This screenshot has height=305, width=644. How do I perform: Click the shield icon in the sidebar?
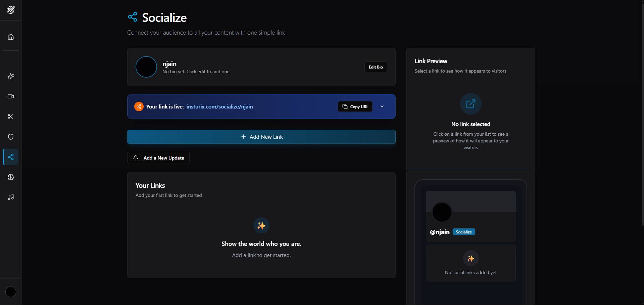[x=11, y=137]
